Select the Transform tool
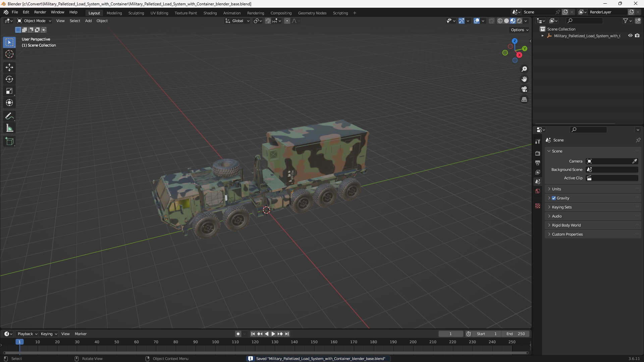The width and height of the screenshot is (644, 362). [x=9, y=103]
